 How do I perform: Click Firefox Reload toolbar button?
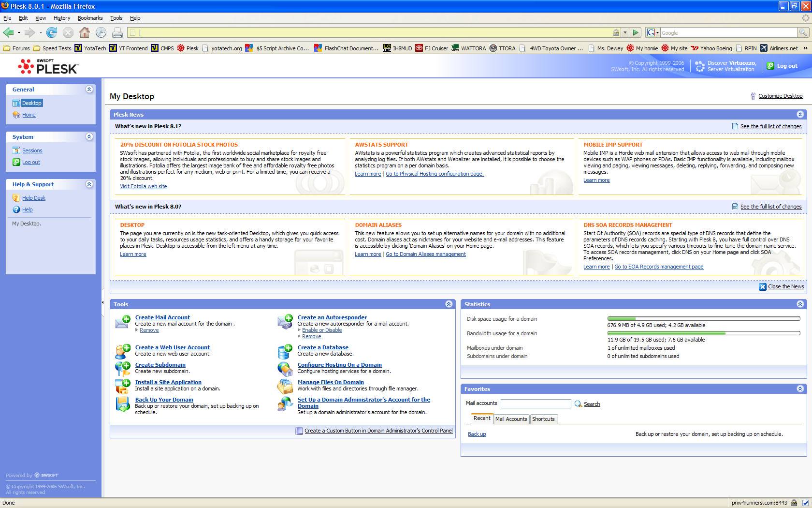52,32
